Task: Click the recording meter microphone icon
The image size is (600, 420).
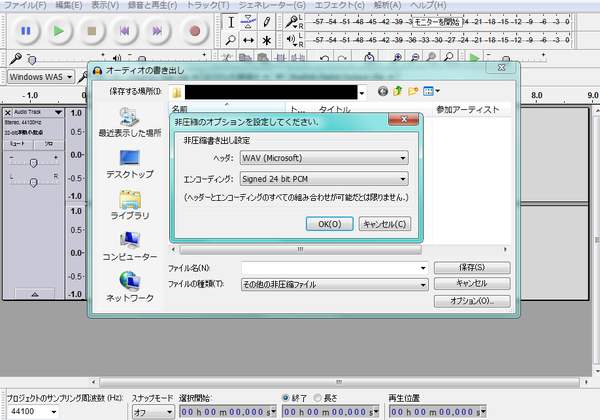Action: pos(292,21)
